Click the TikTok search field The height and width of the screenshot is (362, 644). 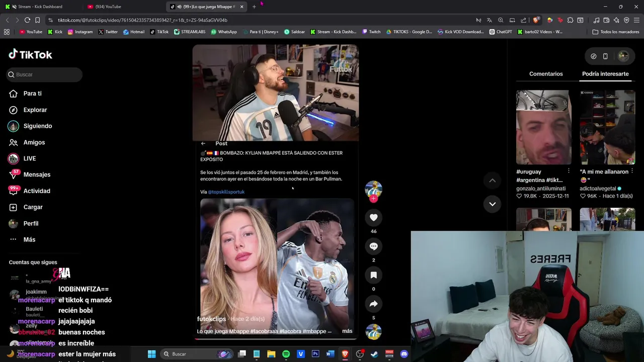44,74
